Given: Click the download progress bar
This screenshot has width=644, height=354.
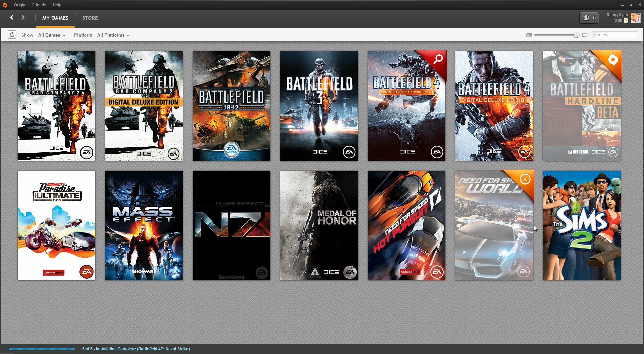Looking at the screenshot, I should [42, 349].
